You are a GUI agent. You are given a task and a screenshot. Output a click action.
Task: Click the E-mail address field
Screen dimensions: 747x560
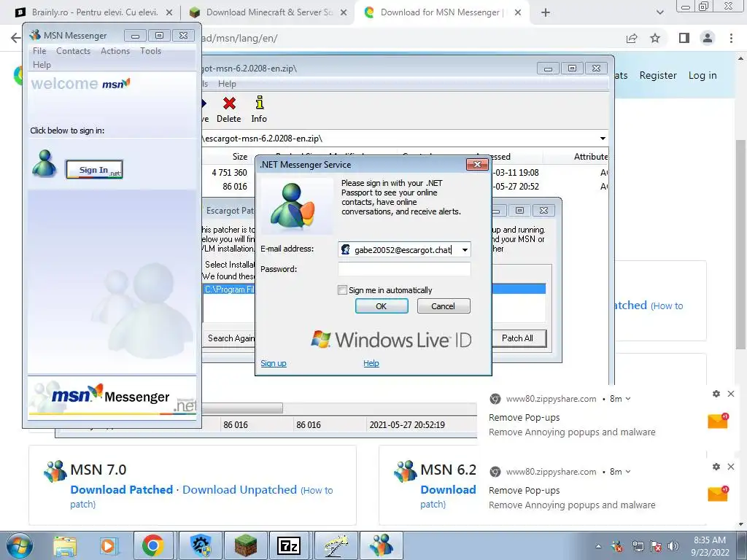coord(404,249)
